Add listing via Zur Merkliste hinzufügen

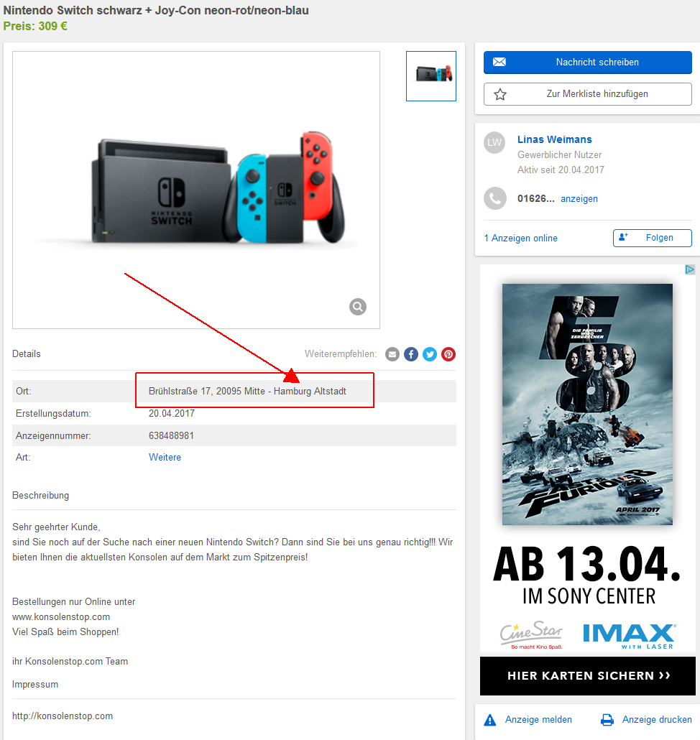(588, 94)
